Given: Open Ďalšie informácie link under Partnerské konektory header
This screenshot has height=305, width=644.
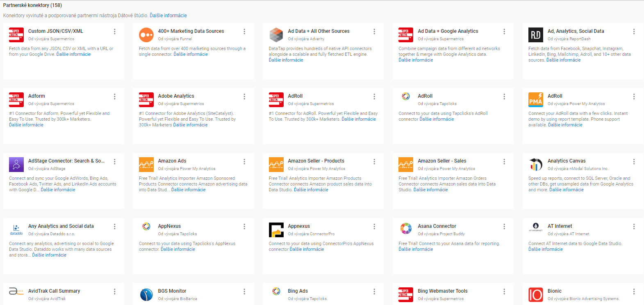Looking at the screenshot, I should coord(168,16).
